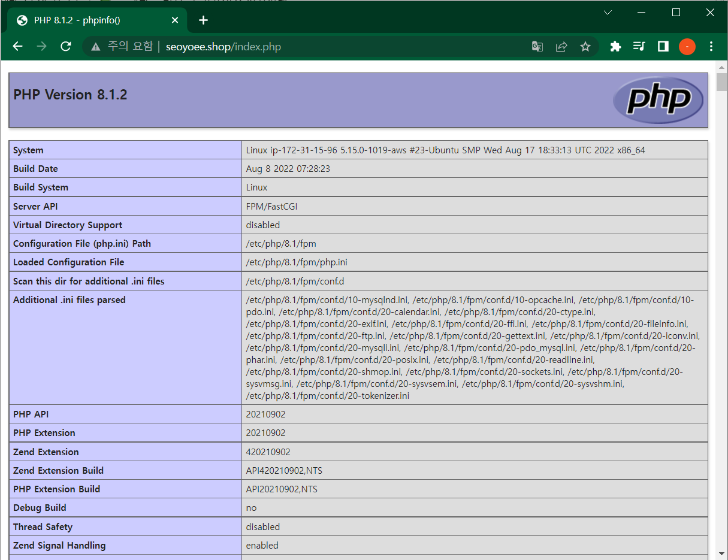This screenshot has height=560, width=728.
Task: Toggle the browser side panel icon
Action: [663, 47]
